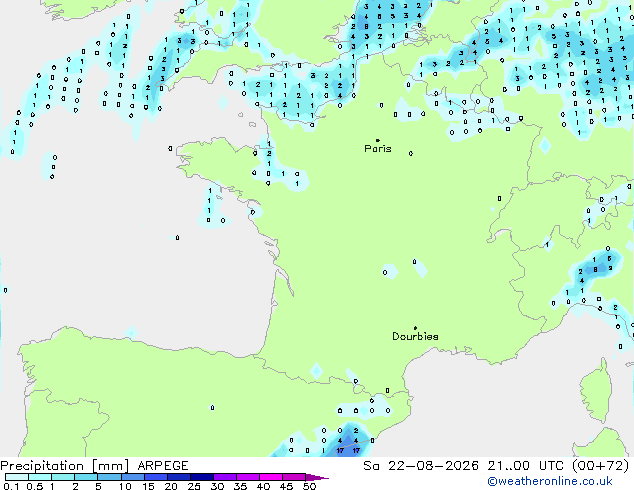Pick the 25–30 mm legend color
This screenshot has height=490, width=634.
coord(201,477)
